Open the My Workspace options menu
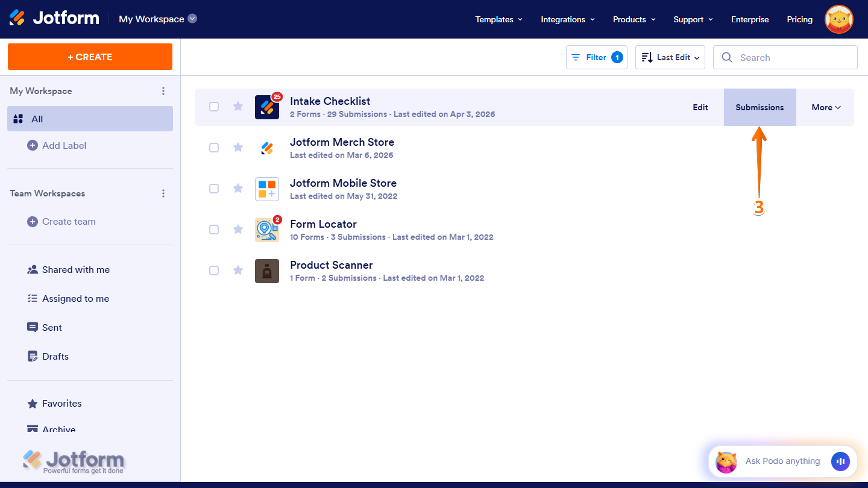Screen dimensions: 868x488 click(163, 90)
